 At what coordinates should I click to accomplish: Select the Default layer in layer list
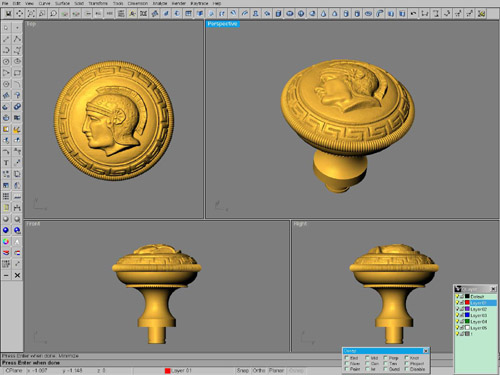pyautogui.click(x=477, y=296)
